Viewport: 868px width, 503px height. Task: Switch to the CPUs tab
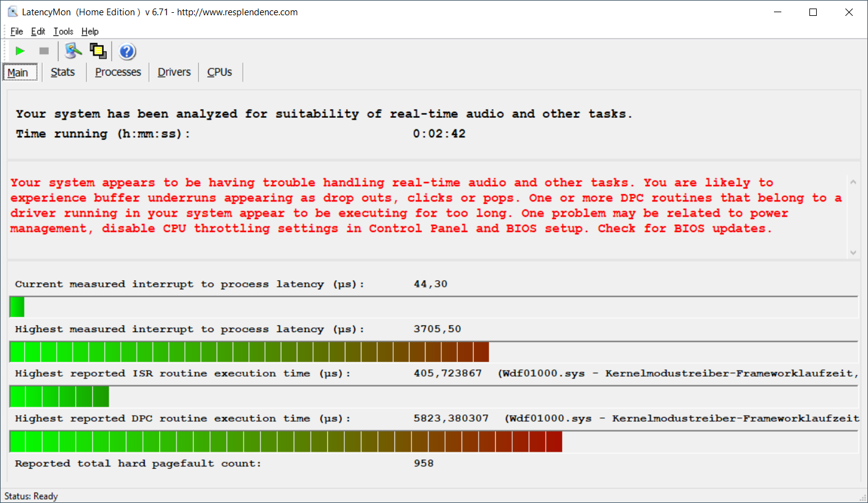tap(220, 72)
